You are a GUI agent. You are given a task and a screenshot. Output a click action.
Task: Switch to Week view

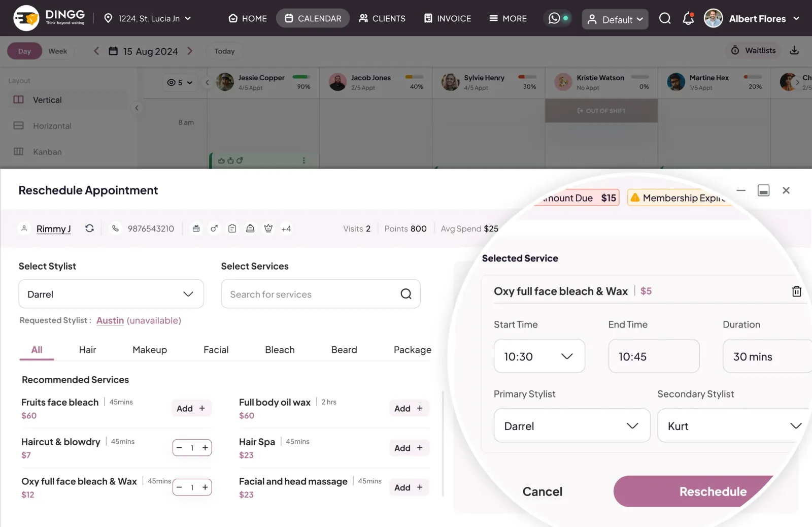[57, 51]
